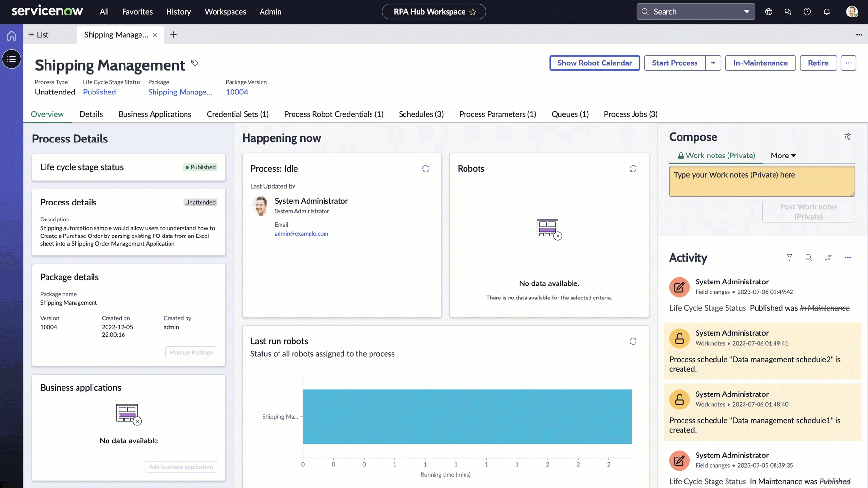The image size is (868, 488).
Task: Click the Manage Package button
Action: pos(191,352)
